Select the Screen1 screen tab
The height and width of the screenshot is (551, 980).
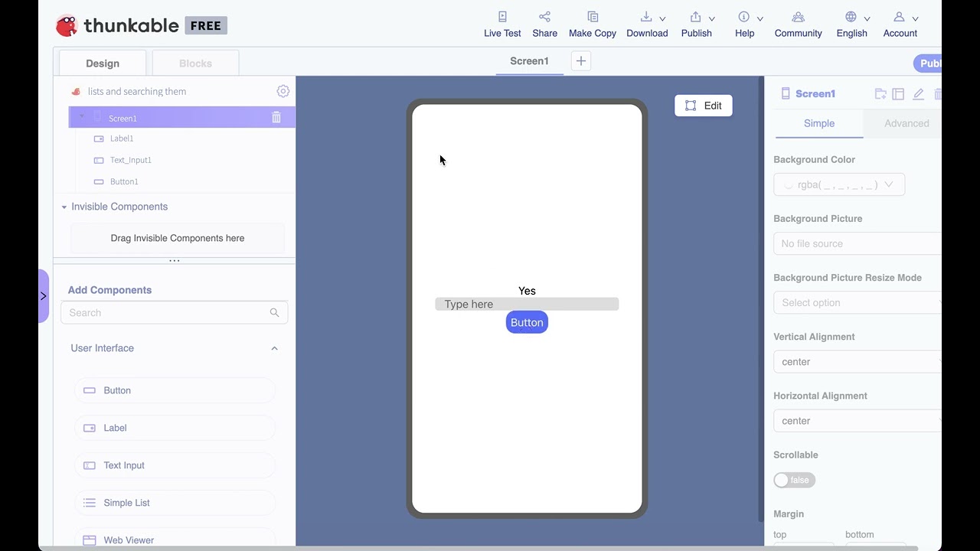tap(529, 61)
